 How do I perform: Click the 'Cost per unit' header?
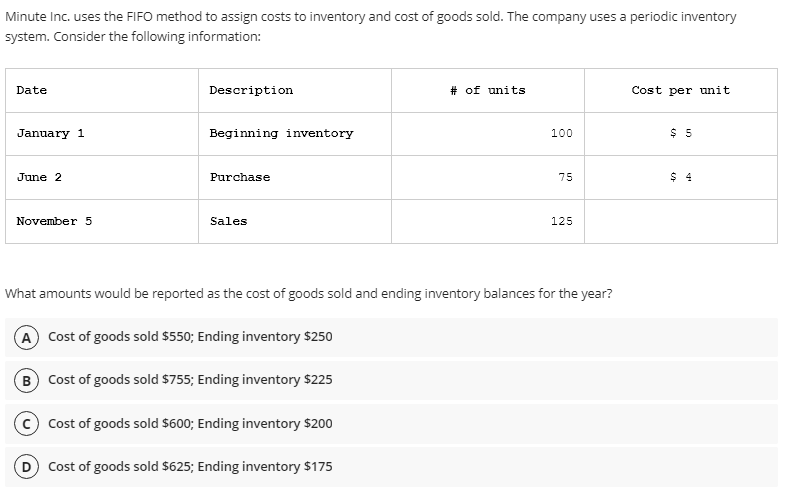tap(680, 90)
